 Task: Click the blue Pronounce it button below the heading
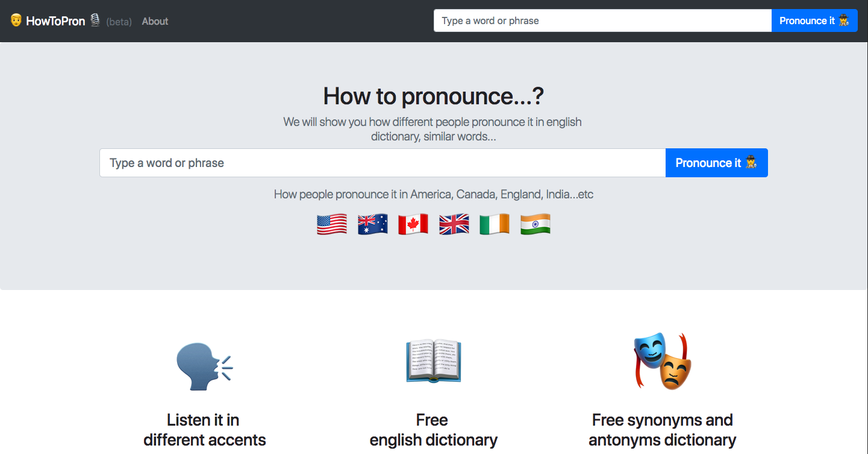716,162
